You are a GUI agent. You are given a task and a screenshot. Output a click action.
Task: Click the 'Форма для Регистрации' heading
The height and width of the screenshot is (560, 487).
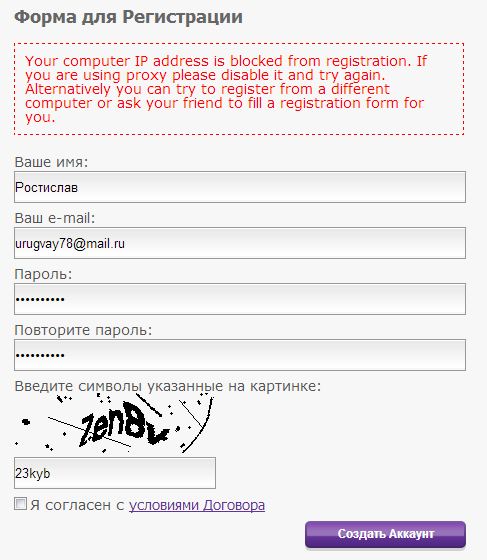[129, 17]
